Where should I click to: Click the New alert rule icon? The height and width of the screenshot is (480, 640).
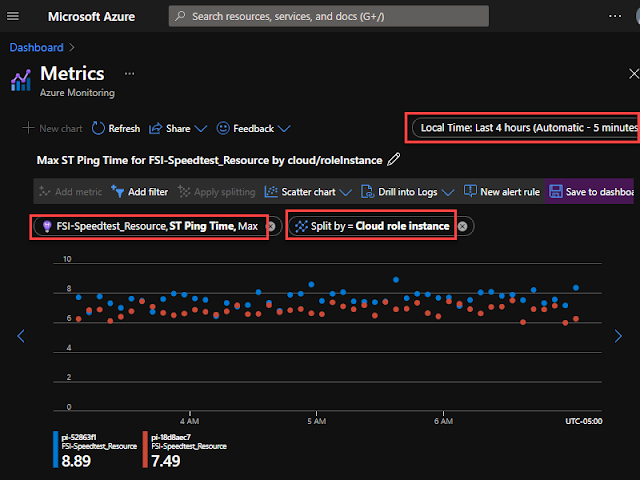click(x=470, y=191)
